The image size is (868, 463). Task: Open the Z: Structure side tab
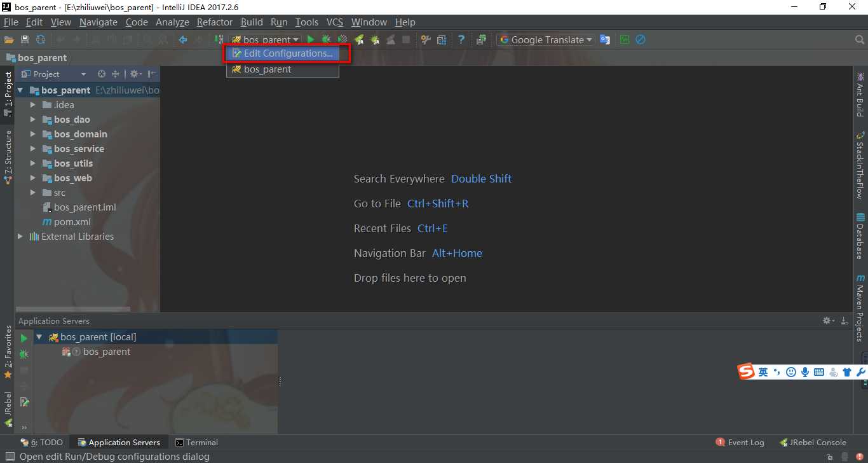tap(8, 157)
